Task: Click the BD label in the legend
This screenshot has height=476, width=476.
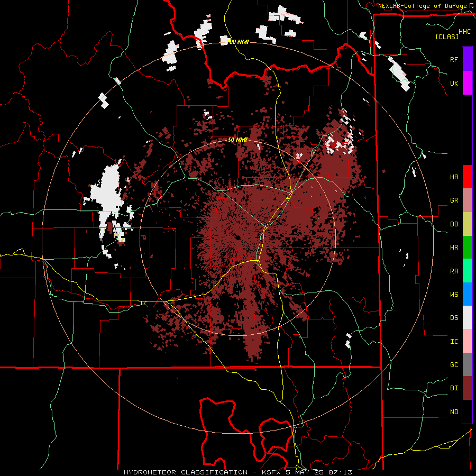Action: click(454, 224)
